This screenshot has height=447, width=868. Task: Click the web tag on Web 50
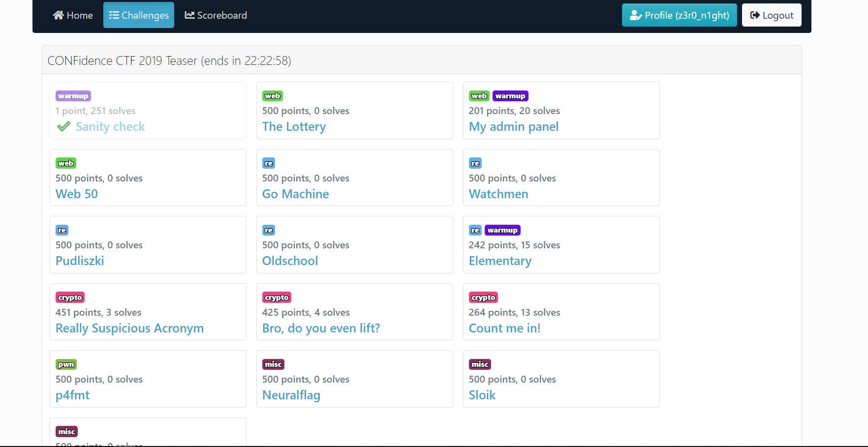point(66,163)
